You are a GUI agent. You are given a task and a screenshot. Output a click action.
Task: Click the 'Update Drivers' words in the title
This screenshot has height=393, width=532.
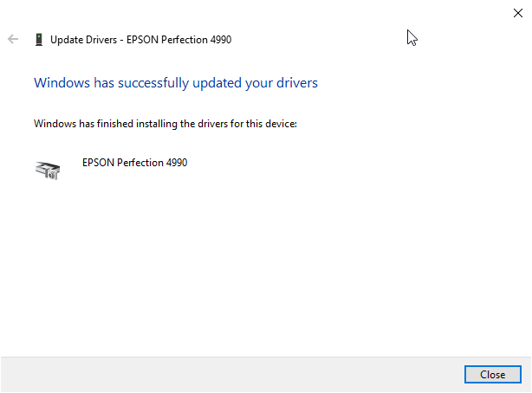click(x=83, y=40)
